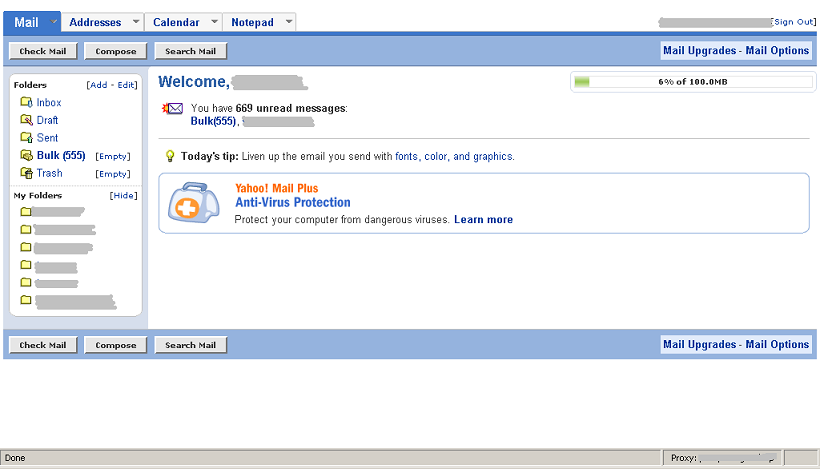Screen dimensions: 820x469
Task: Click the 6% of 100.0MB storage bar
Action: tap(693, 82)
